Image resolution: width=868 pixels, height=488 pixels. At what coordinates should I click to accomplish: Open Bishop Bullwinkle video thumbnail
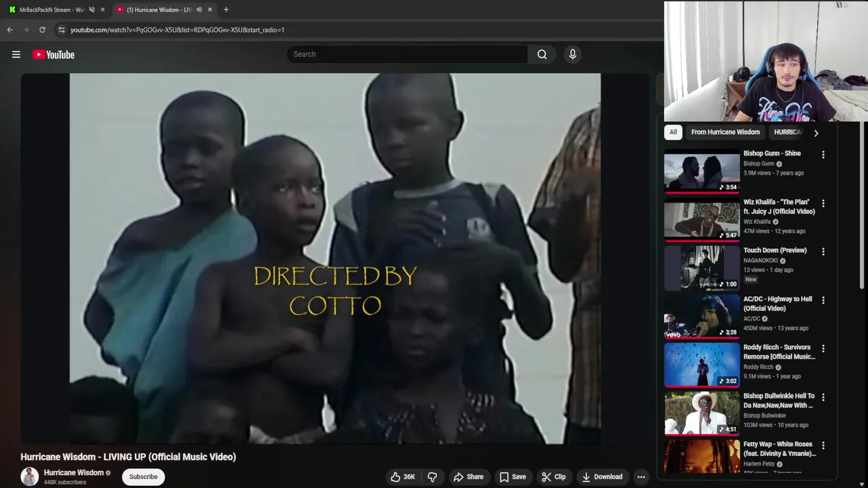click(x=702, y=415)
